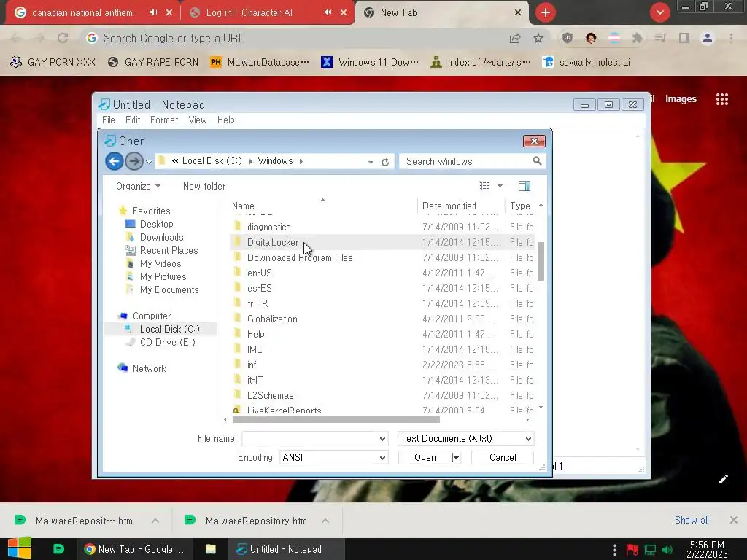The height and width of the screenshot is (560, 747).
Task: Open the Chrome profile avatar
Action: pos(708,38)
